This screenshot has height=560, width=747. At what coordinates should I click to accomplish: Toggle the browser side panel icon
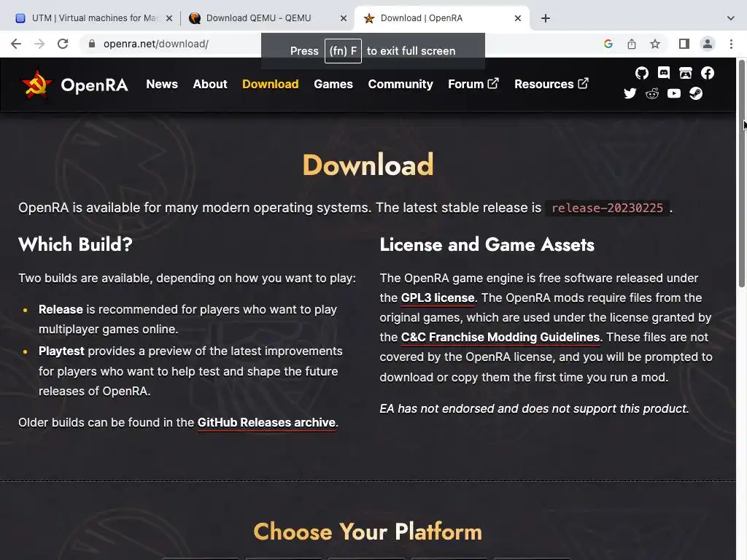684,44
